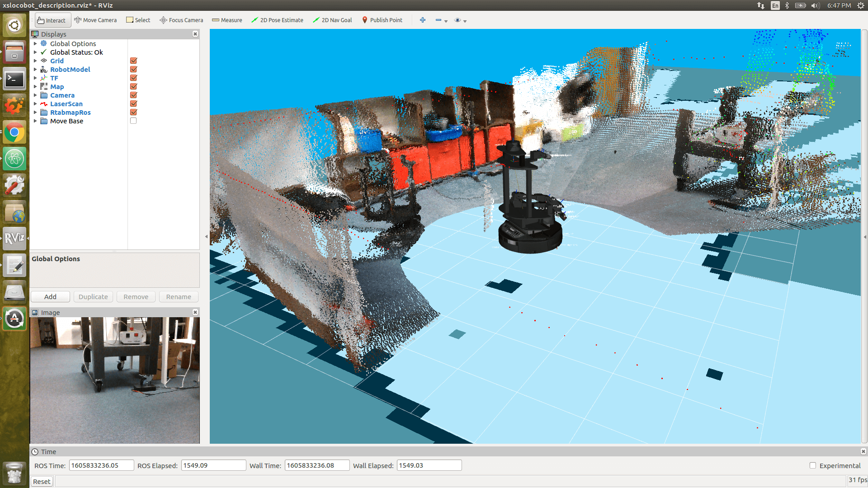
Task: Click the ROS Elapsed field
Action: tap(213, 465)
